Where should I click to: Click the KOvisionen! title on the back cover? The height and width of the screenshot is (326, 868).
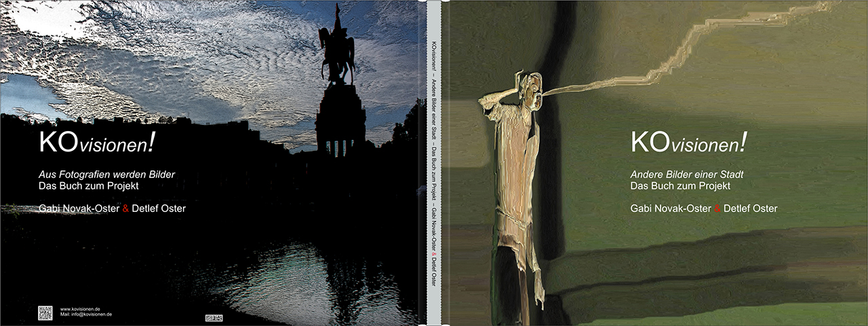[x=98, y=143]
